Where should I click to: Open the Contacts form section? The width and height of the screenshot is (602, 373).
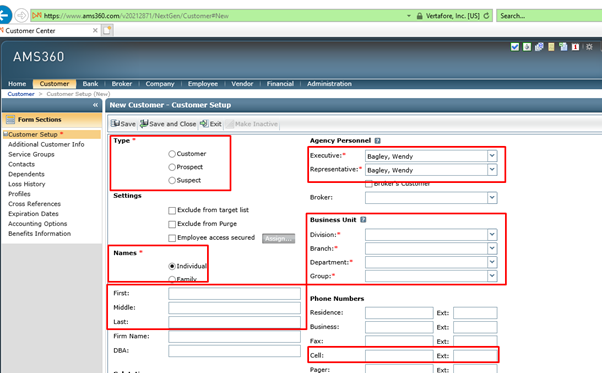click(x=21, y=164)
